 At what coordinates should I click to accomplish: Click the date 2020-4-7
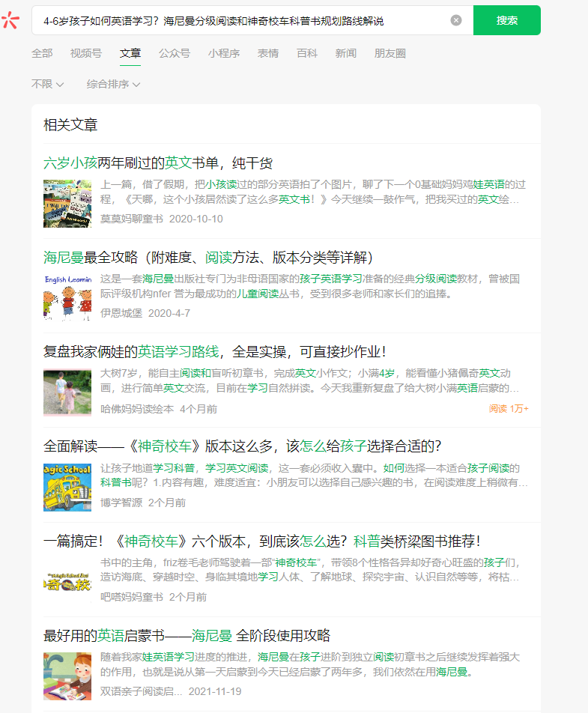click(169, 313)
